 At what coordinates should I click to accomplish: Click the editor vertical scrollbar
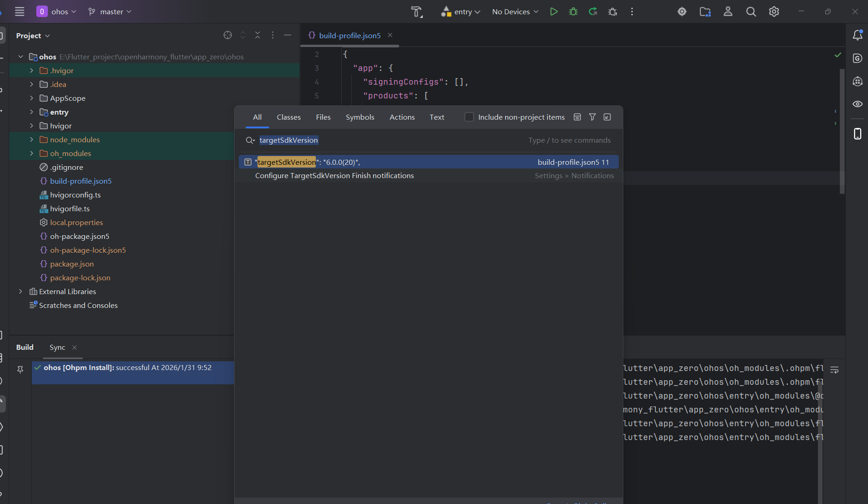click(842, 131)
